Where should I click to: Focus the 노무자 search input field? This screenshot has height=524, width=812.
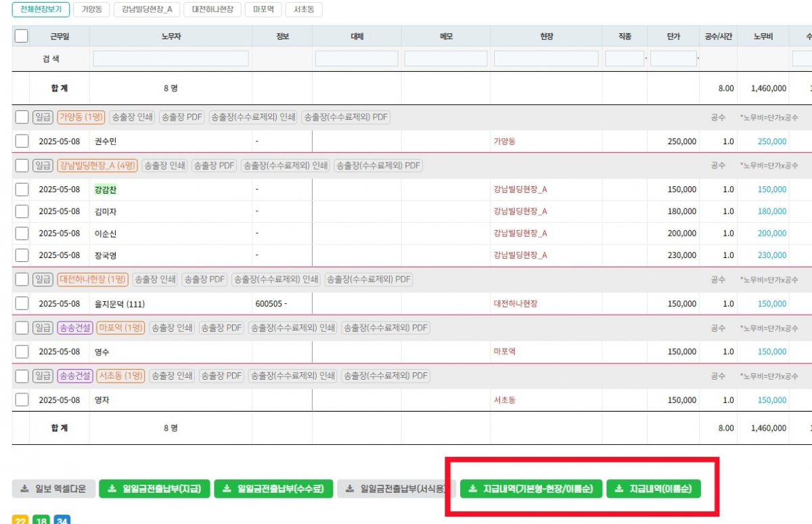[171, 59]
